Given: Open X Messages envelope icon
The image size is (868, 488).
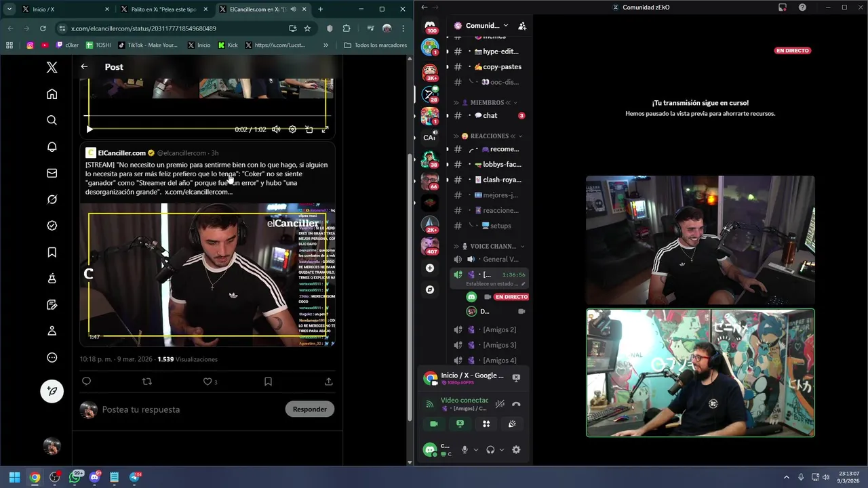Looking at the screenshot, I should point(52,173).
